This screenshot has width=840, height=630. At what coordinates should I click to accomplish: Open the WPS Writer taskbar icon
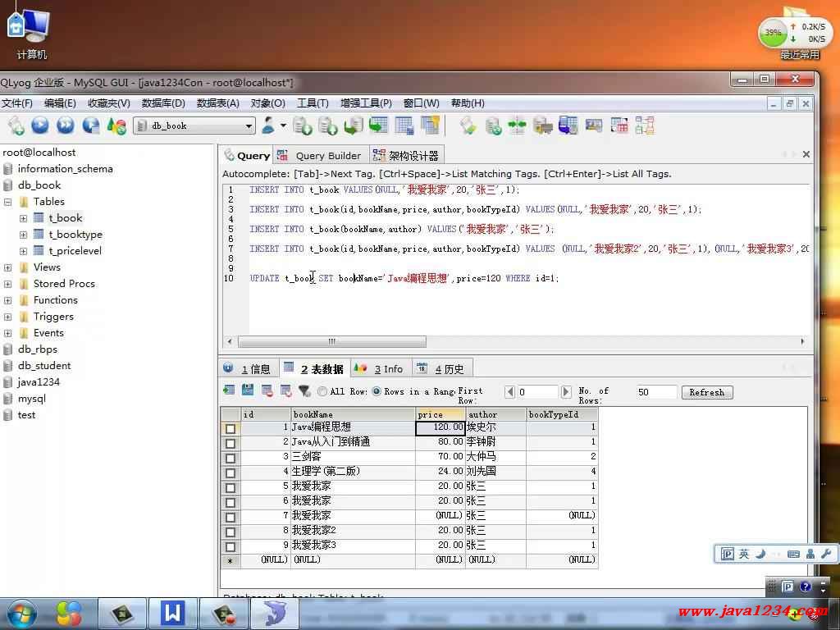click(172, 613)
